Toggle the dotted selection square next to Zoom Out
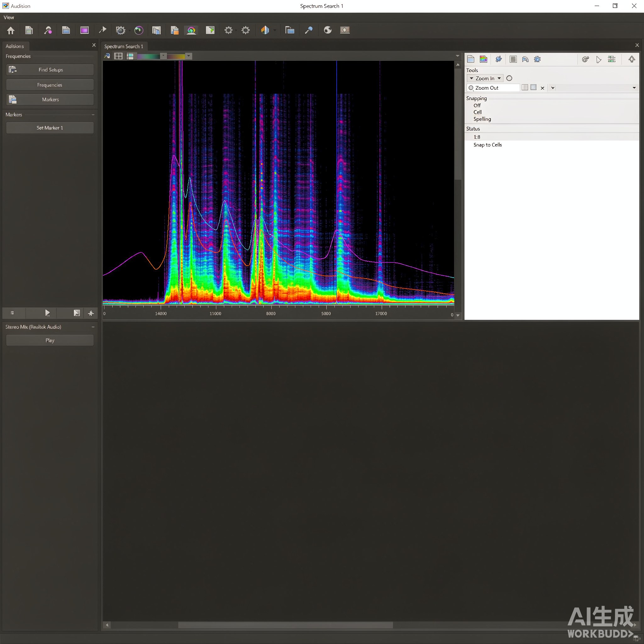This screenshot has height=644, width=644. click(533, 87)
